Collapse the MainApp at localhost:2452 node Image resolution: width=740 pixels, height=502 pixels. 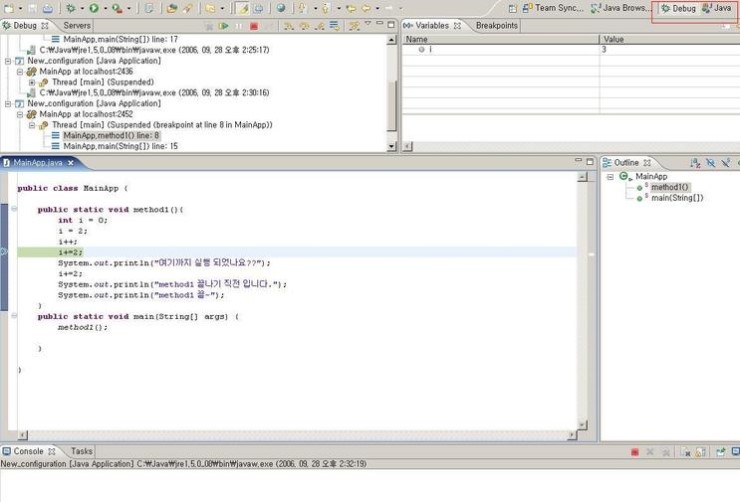coord(20,114)
